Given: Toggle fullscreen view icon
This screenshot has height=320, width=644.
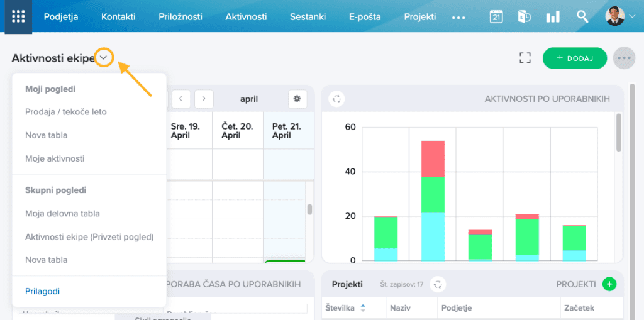Looking at the screenshot, I should [x=525, y=58].
